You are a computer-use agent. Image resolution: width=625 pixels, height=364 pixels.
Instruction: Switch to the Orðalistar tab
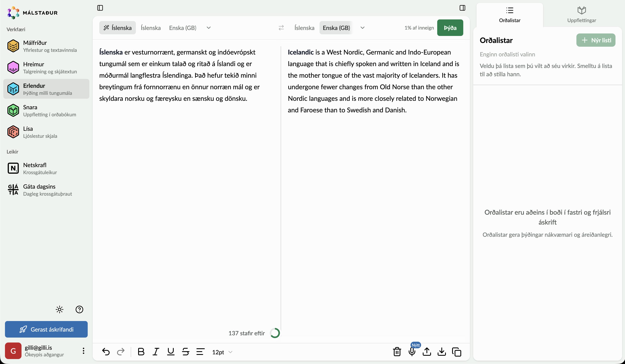pyautogui.click(x=510, y=15)
